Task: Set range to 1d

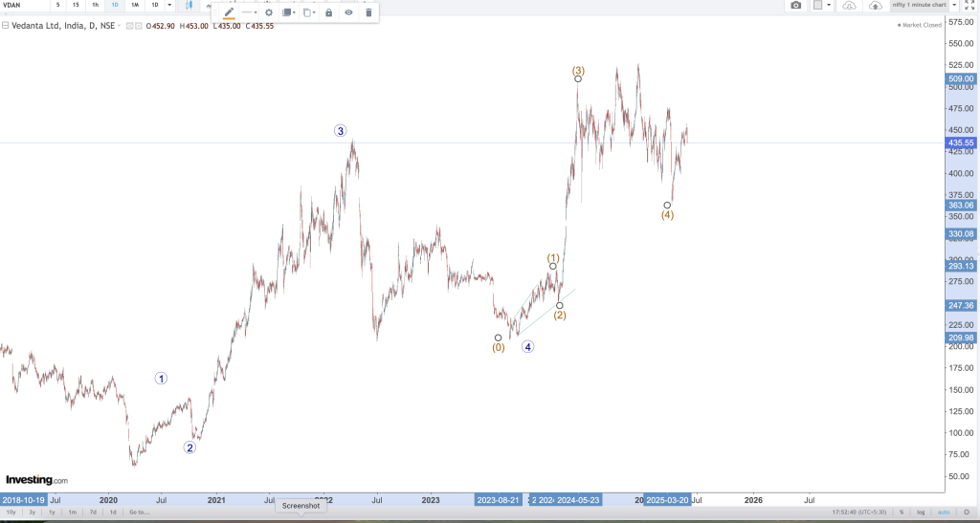Action: point(113,512)
